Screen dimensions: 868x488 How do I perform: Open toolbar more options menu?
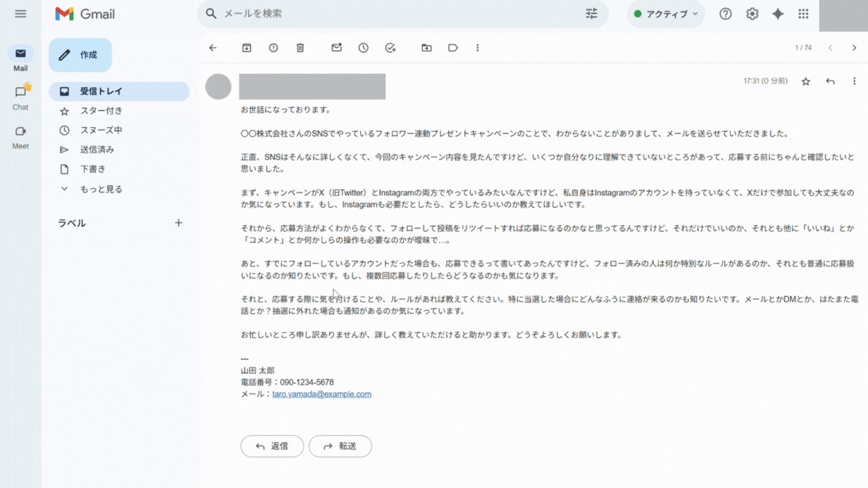478,48
